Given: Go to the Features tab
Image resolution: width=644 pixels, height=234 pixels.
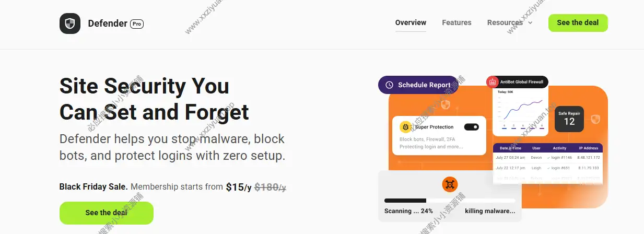Looking at the screenshot, I should (456, 23).
